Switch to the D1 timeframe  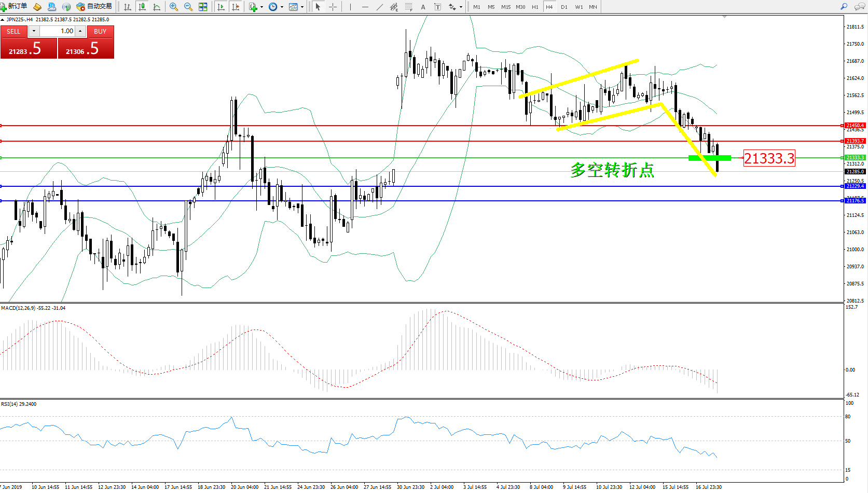[564, 7]
